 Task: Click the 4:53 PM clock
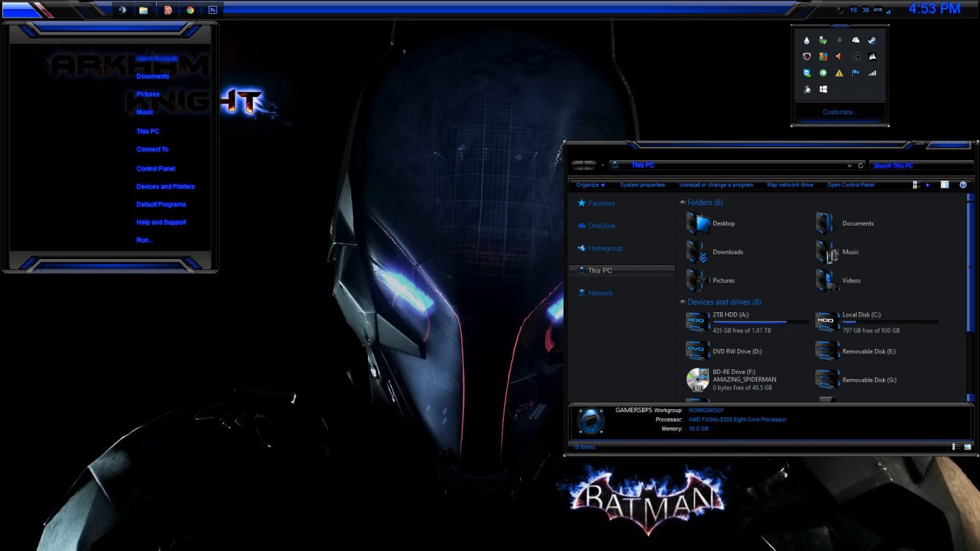coord(934,9)
